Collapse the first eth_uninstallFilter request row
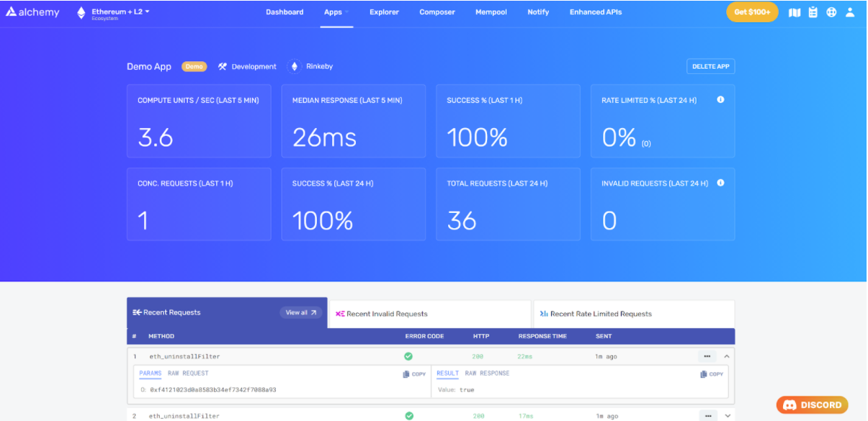The height and width of the screenshot is (421, 868). (727, 356)
